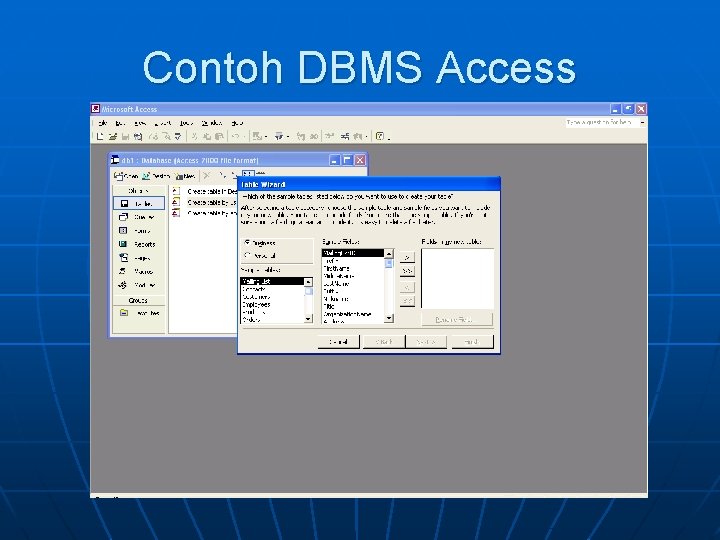Click the Cancel button in Table Wizard

click(x=338, y=342)
